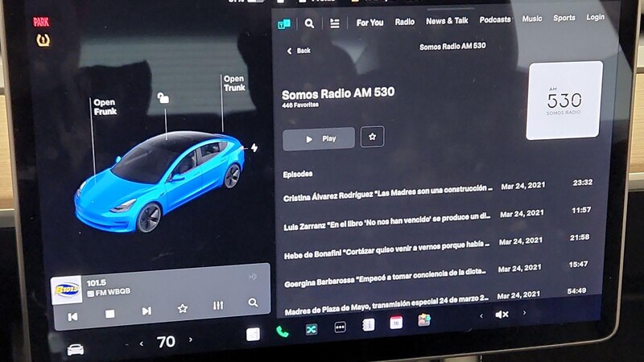This screenshot has width=644, height=362.
Task: Select the Sports tab
Action: pyautogui.click(x=564, y=18)
